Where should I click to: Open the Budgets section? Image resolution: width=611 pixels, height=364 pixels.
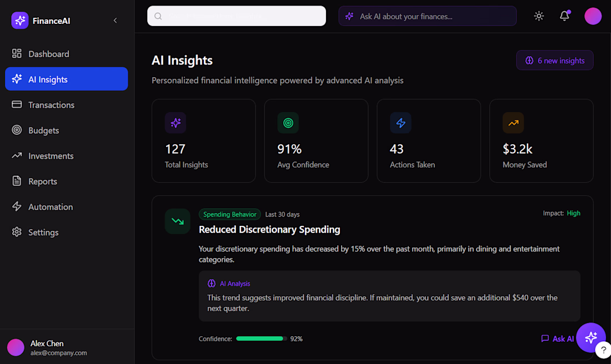[66, 130]
